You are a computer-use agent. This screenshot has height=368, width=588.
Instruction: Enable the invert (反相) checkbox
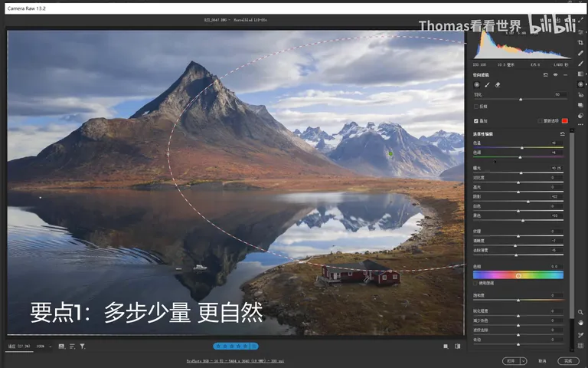476,107
